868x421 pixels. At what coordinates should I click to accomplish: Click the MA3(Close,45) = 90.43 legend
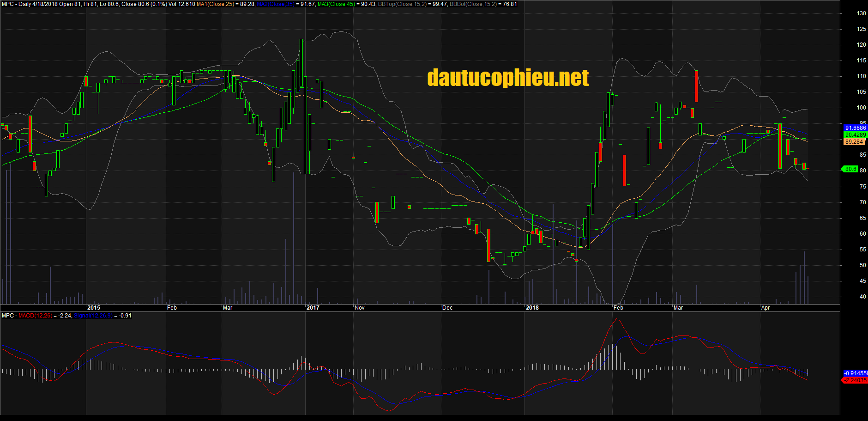[x=346, y=4]
